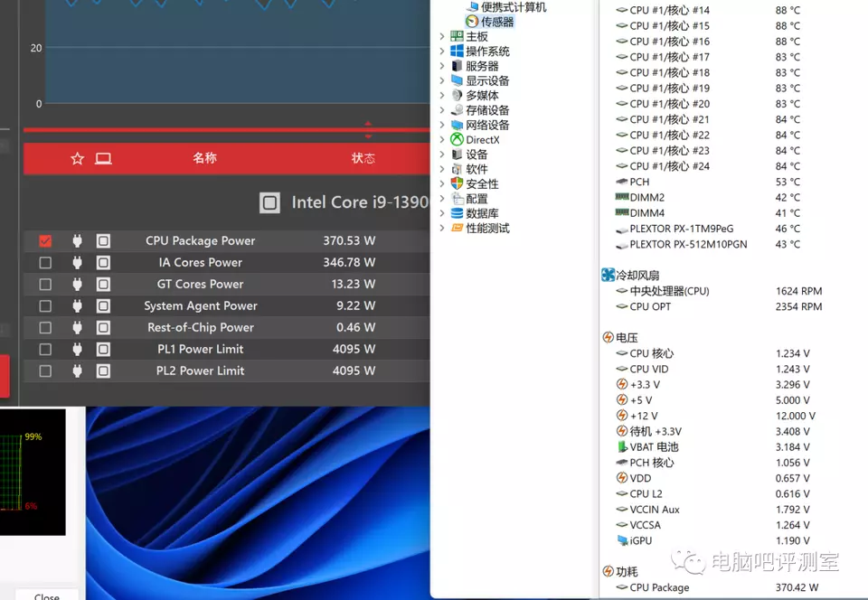
Task: Click the 主板 motherboard icon
Action: click(x=457, y=36)
